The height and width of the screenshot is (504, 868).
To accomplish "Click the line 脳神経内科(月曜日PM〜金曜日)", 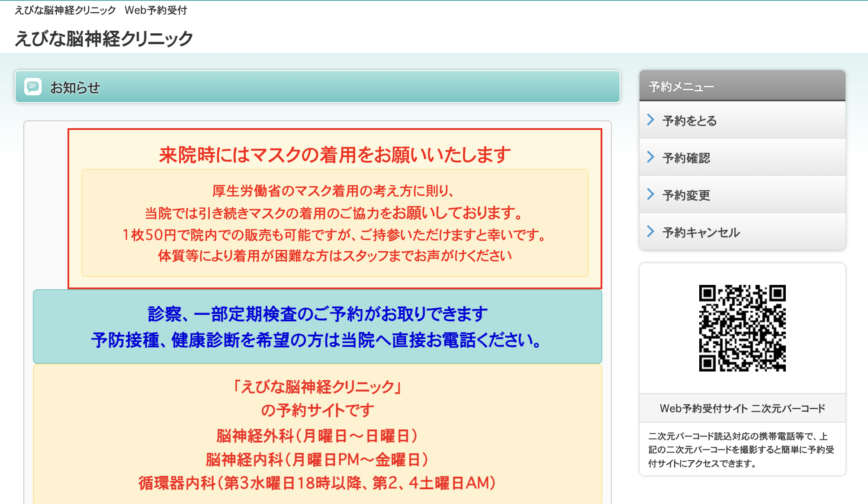I will pyautogui.click(x=317, y=459).
